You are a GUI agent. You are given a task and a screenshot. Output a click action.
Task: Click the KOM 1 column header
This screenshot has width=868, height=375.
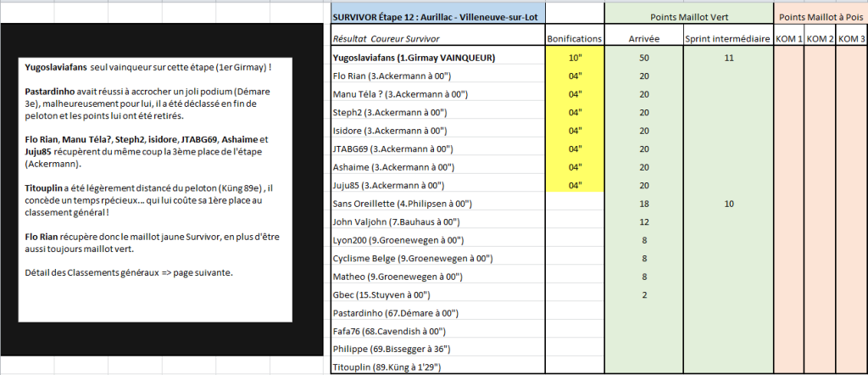click(x=789, y=39)
